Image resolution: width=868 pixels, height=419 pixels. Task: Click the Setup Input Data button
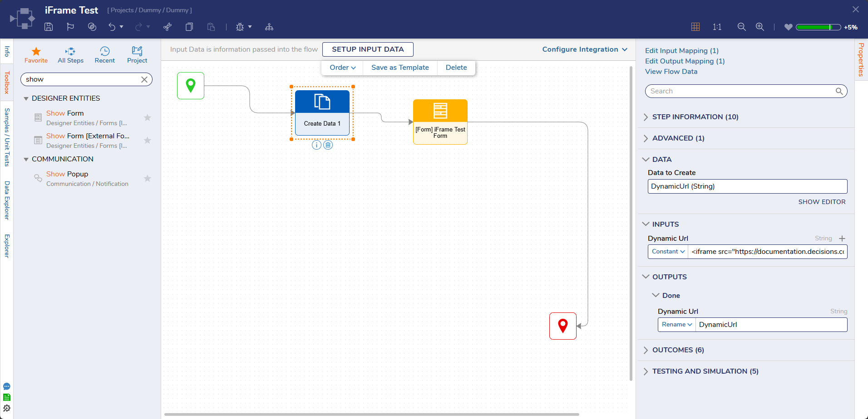pyautogui.click(x=368, y=49)
